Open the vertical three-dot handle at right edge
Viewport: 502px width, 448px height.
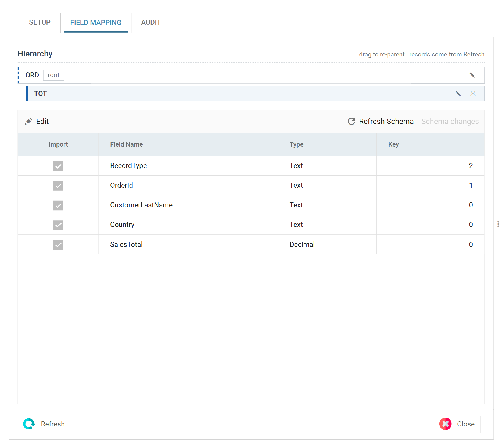[498, 224]
